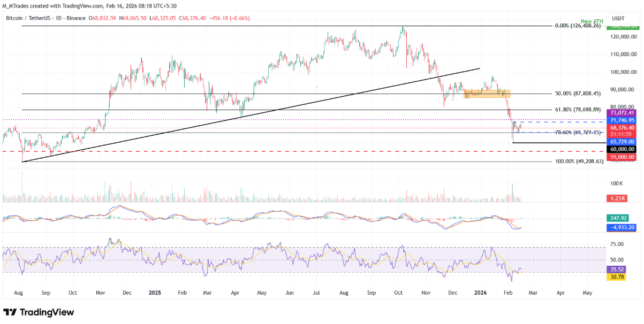Viewport: 644px width, 324px height.
Task: Click the TradingView logo in the bottom-left corner
Action: click(x=37, y=312)
